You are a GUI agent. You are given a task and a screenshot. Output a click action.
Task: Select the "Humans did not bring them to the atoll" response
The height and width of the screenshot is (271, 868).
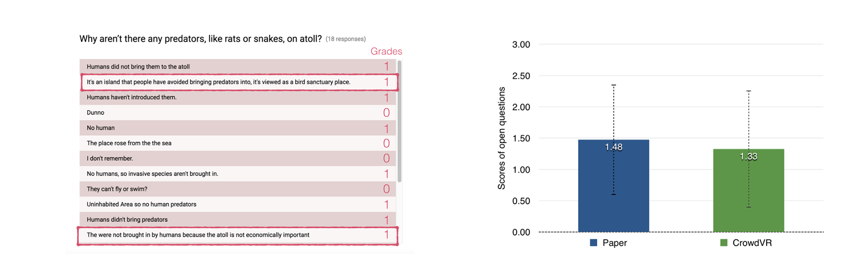(x=138, y=67)
